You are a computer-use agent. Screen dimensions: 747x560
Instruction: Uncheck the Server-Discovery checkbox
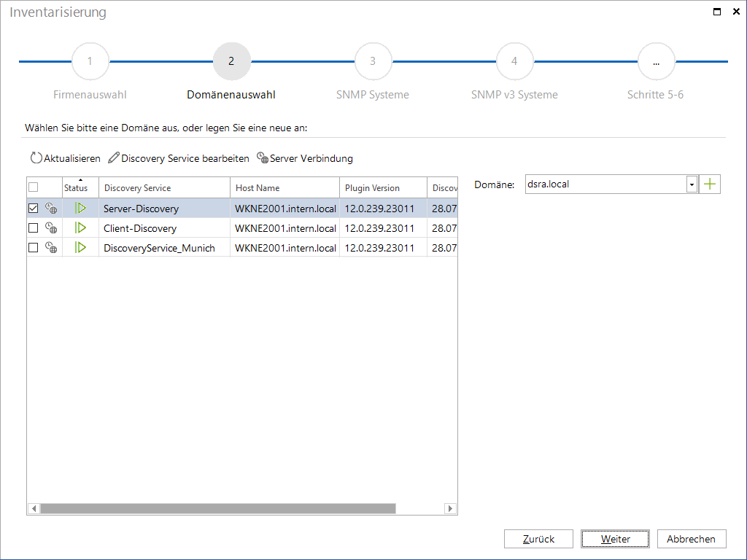[x=34, y=208]
